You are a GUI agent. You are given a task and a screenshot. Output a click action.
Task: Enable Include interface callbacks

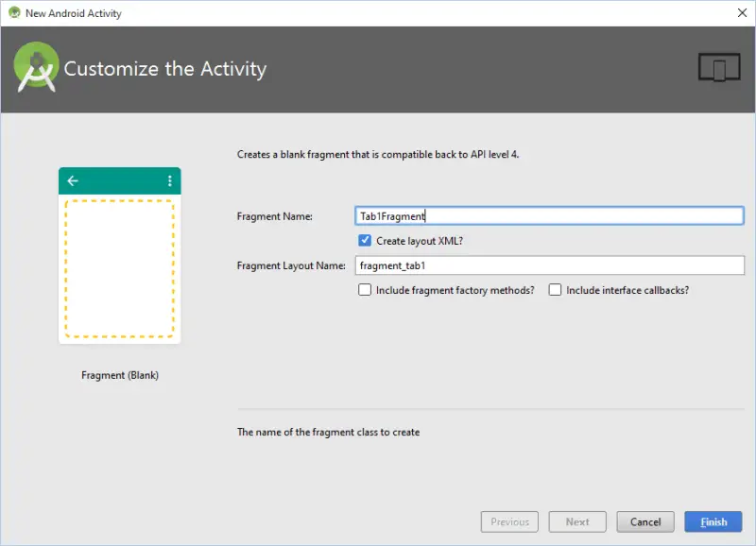(x=556, y=290)
